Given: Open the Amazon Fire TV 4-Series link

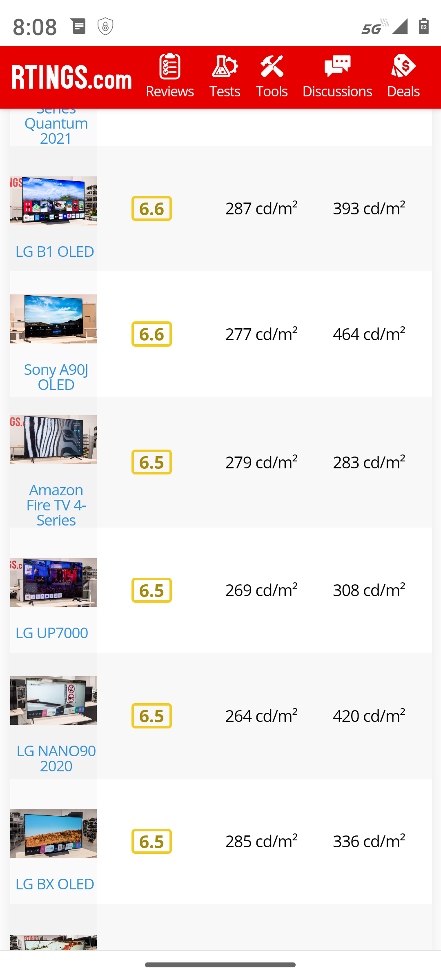Looking at the screenshot, I should (56, 505).
